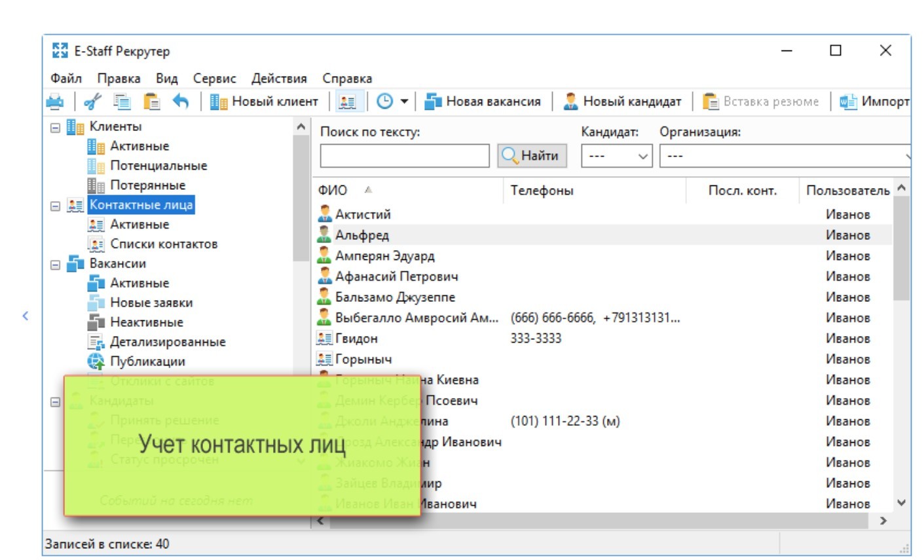924x560 pixels.
Task: Add a candidate via Новый кандидат
Action: pyautogui.click(x=623, y=102)
